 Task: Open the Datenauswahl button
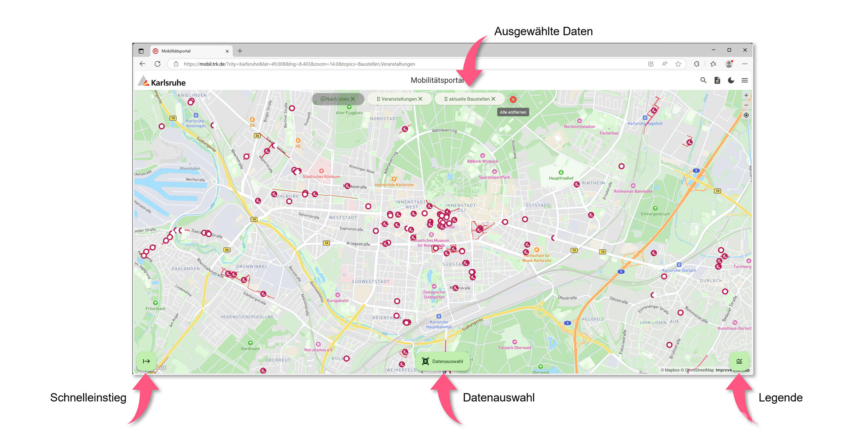442,361
